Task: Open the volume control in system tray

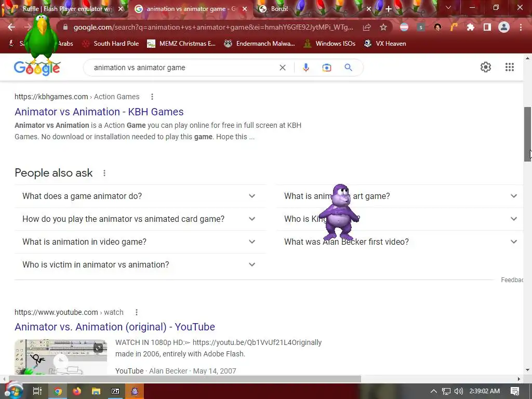Action: click(x=458, y=391)
